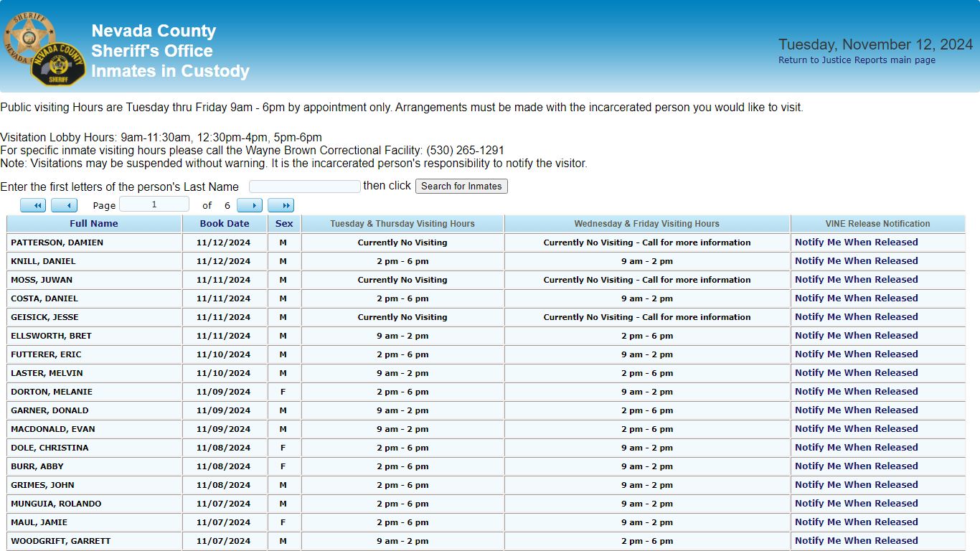Go to first page of inmates

[x=33, y=206]
